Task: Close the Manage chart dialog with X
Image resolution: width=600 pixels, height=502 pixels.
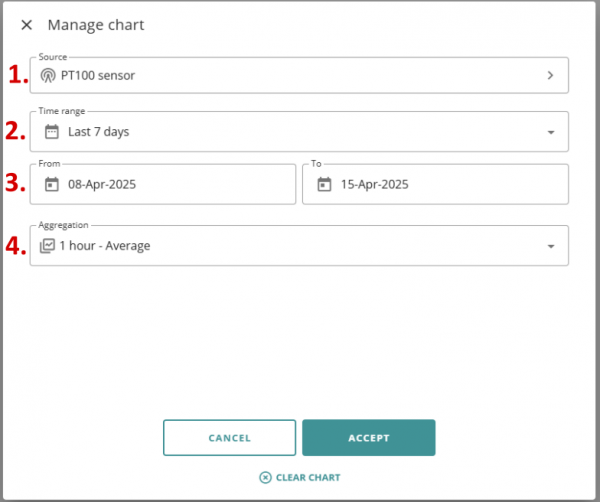Action: 26,25
